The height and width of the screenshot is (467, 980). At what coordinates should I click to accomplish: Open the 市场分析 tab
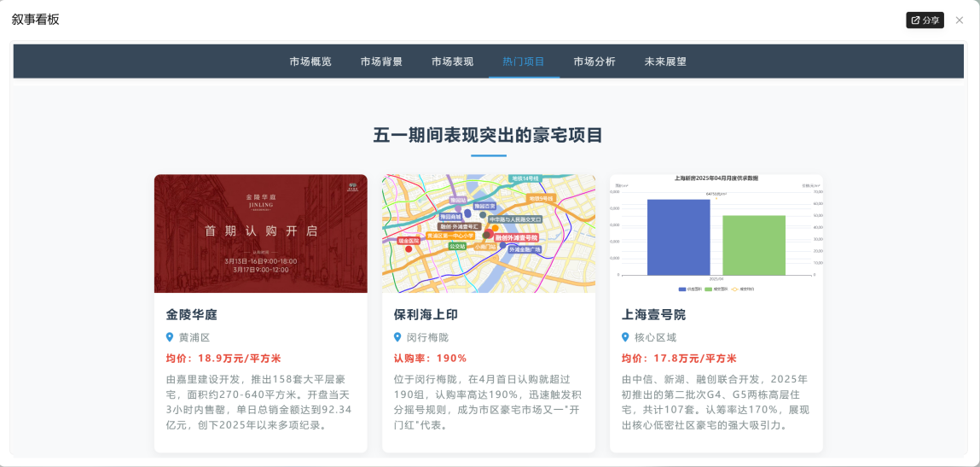pos(595,61)
